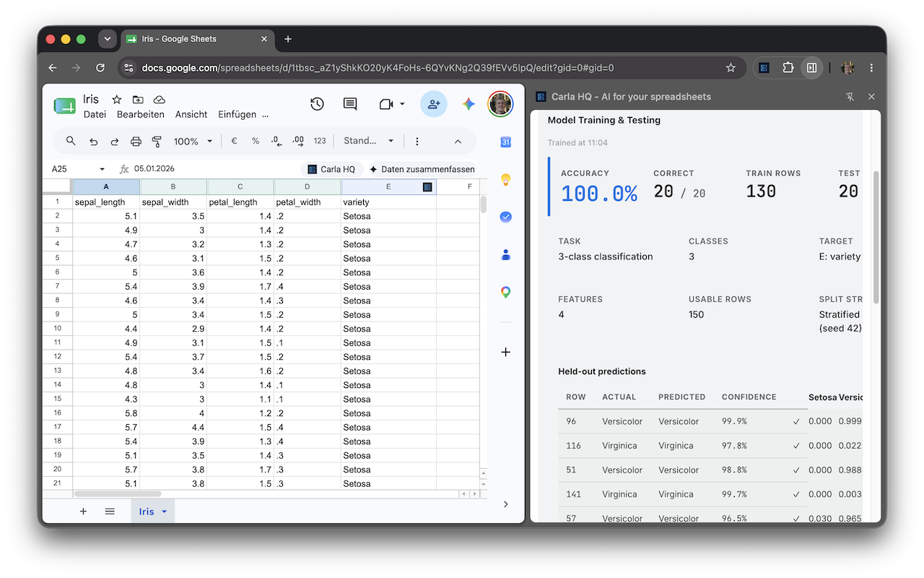This screenshot has width=924, height=578.
Task: Click the decrease decimal places icon
Action: [276, 141]
